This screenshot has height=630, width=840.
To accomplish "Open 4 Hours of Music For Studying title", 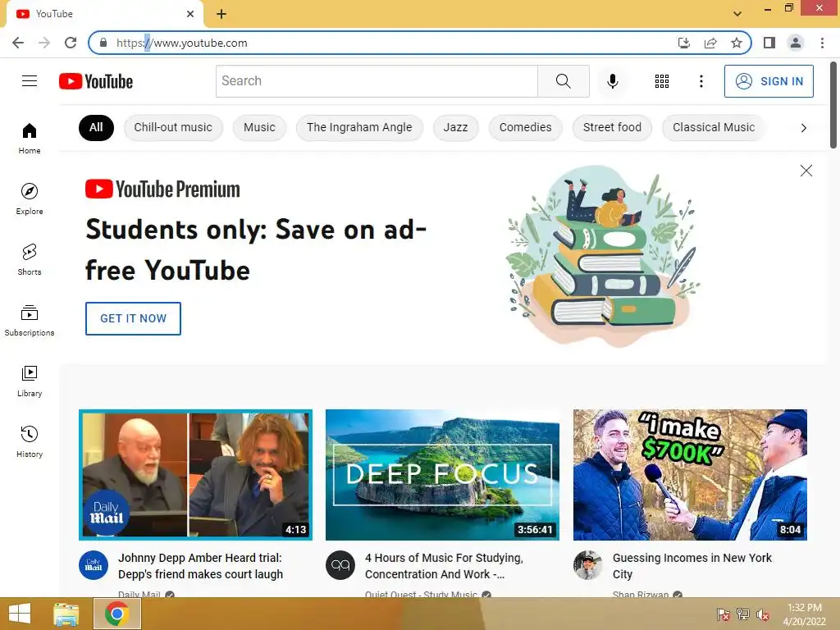I will pyautogui.click(x=444, y=566).
